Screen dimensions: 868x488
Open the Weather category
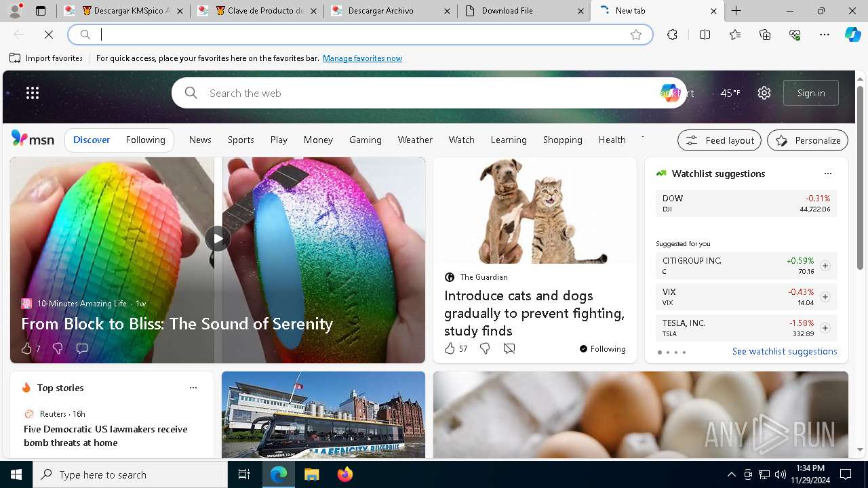click(x=415, y=140)
